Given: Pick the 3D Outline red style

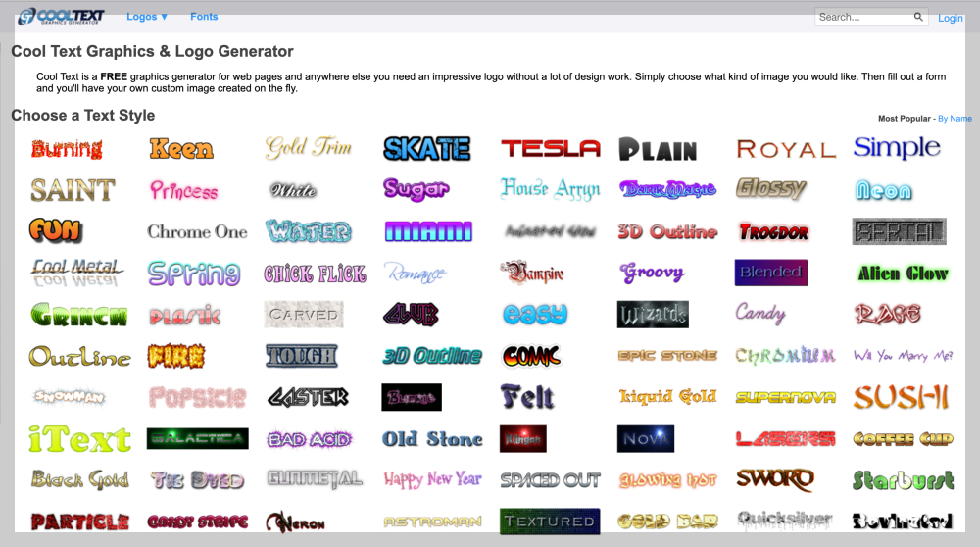Looking at the screenshot, I should [667, 232].
